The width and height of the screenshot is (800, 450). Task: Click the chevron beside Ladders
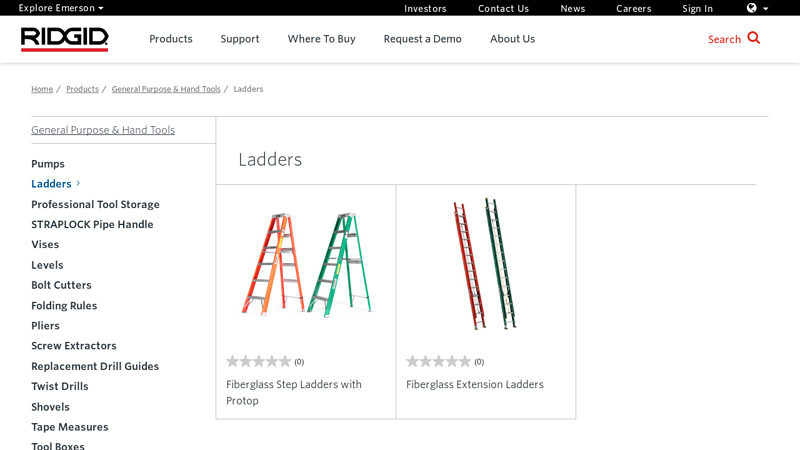pos(78,183)
